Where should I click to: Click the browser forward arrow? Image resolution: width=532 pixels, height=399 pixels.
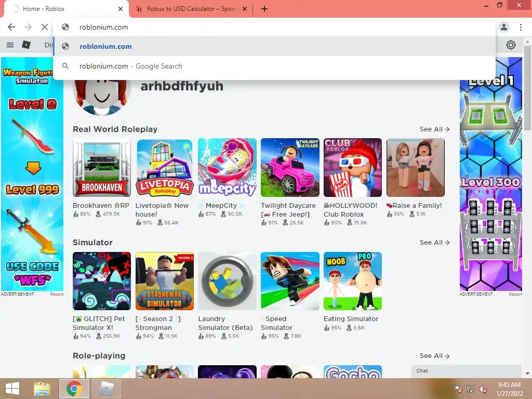click(28, 27)
